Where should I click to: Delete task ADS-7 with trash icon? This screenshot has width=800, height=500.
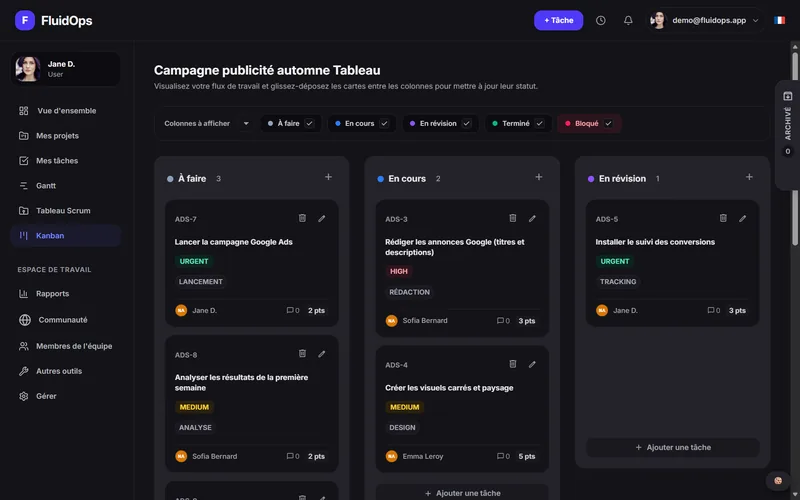302,218
